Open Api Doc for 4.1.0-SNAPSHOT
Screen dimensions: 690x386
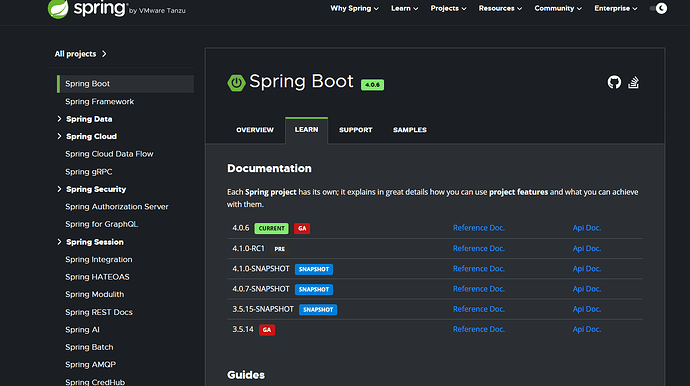(x=587, y=268)
